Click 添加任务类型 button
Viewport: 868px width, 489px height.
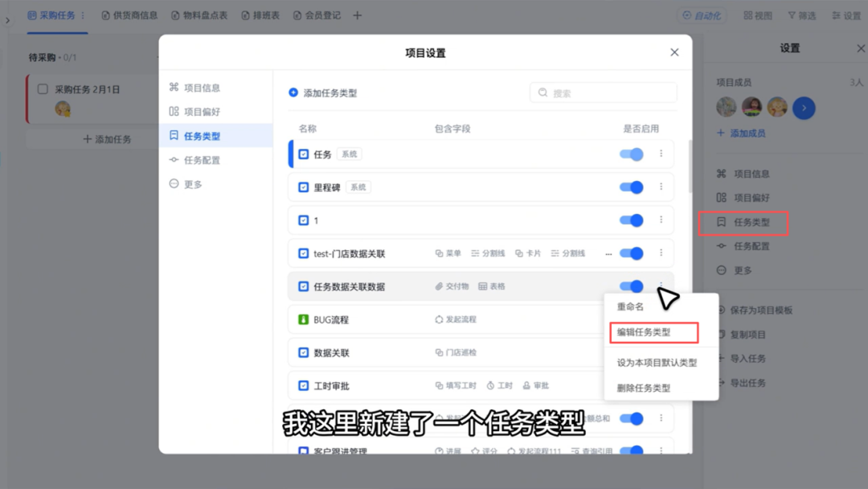323,93
